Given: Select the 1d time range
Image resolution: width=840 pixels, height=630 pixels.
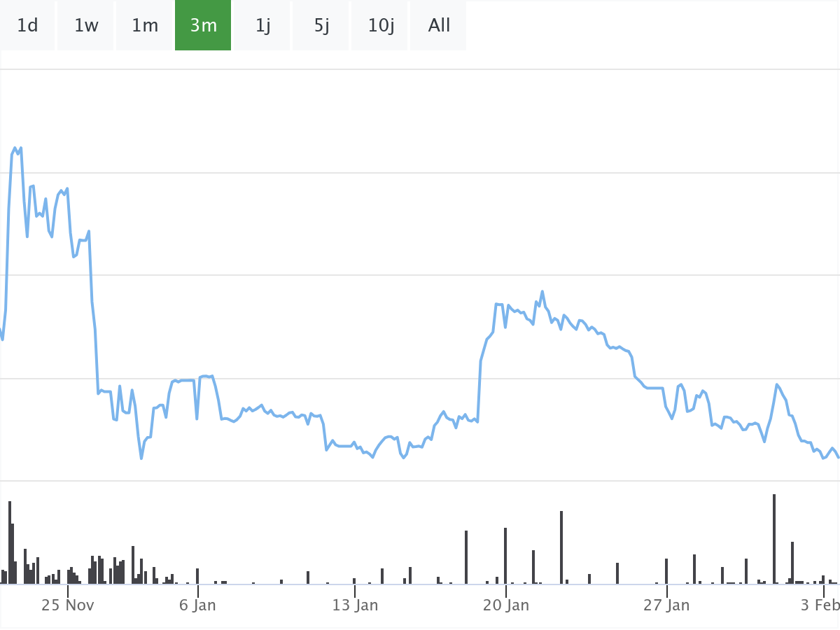Looking at the screenshot, I should coord(27,25).
